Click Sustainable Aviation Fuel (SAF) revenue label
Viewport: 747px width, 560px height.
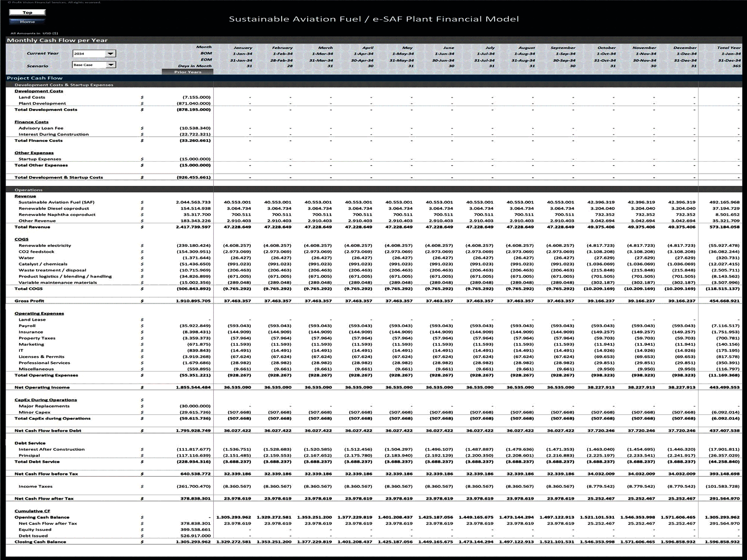[x=56, y=202]
